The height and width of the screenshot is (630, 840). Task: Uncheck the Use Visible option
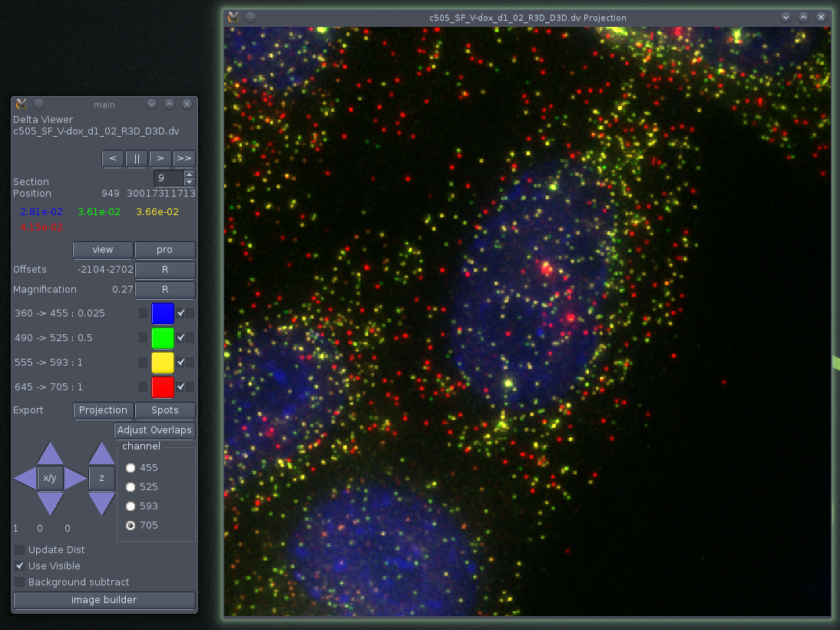click(20, 566)
